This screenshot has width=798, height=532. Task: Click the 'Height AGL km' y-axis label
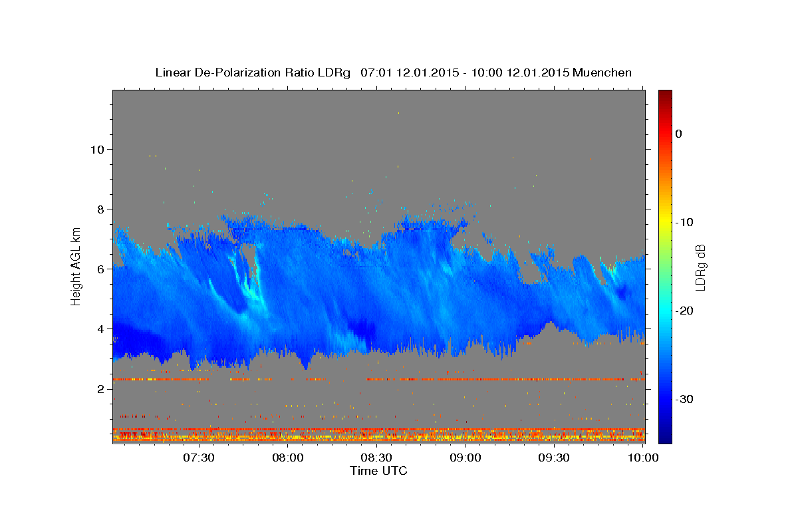click(x=76, y=266)
